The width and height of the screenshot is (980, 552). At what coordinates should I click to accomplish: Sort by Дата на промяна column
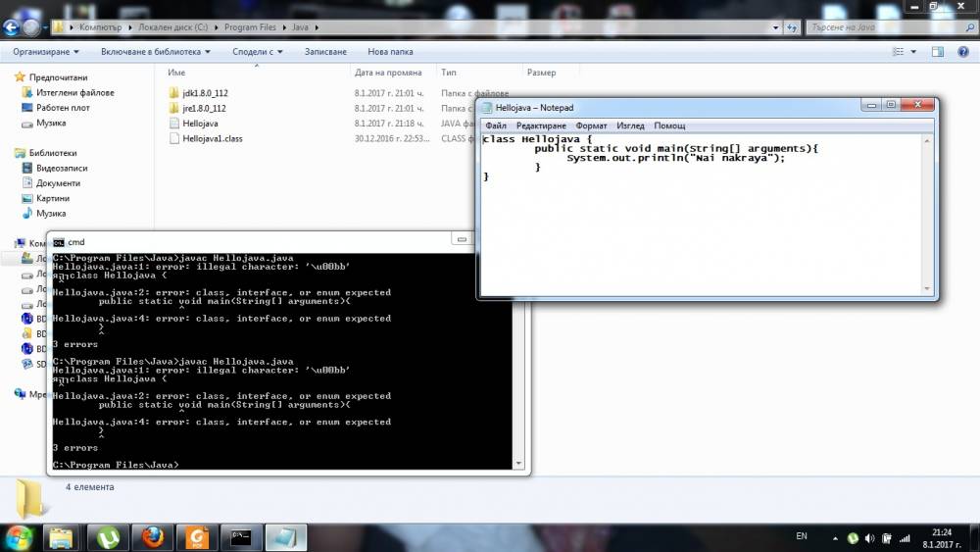[x=393, y=73]
